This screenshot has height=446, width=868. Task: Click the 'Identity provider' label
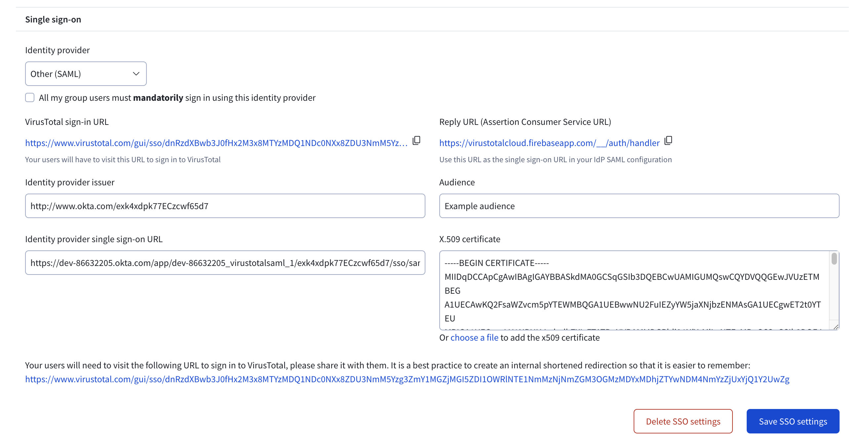click(57, 50)
